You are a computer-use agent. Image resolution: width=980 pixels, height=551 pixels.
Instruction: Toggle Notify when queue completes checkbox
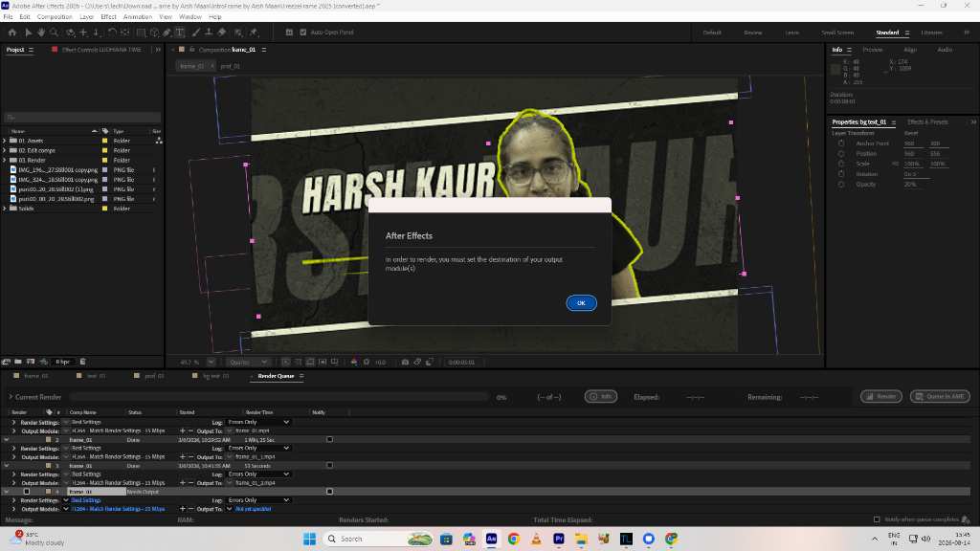(x=877, y=519)
